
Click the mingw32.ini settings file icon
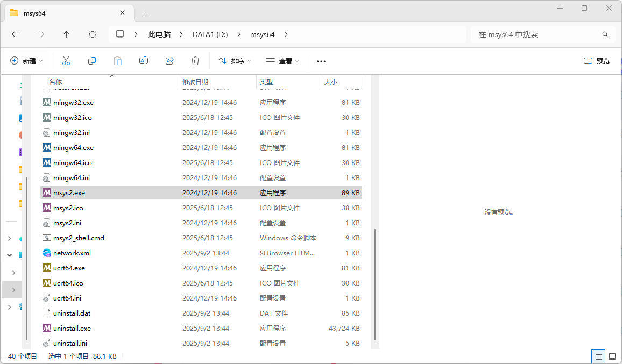(47, 132)
